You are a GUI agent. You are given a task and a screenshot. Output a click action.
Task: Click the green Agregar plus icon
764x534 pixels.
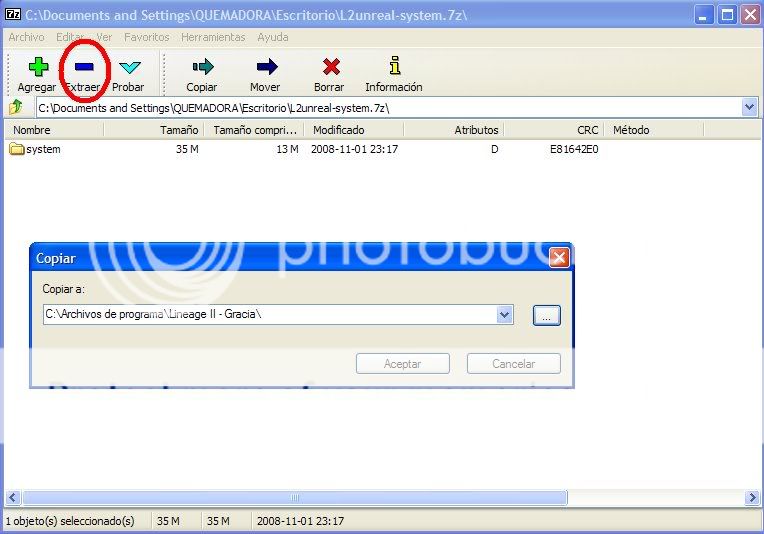pyautogui.click(x=38, y=67)
